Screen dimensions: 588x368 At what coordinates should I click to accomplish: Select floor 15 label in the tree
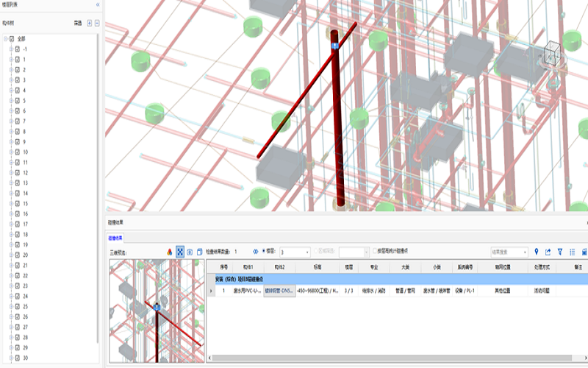tap(25, 204)
